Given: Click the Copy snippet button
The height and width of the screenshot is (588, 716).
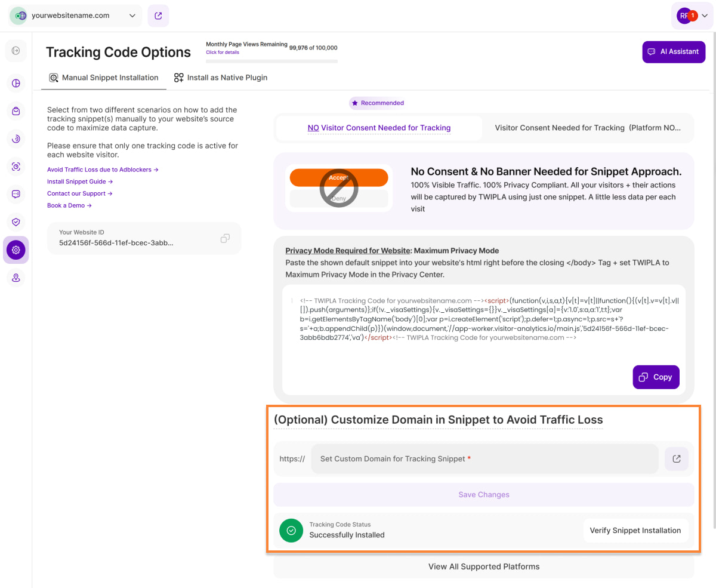Looking at the screenshot, I should (x=656, y=377).
